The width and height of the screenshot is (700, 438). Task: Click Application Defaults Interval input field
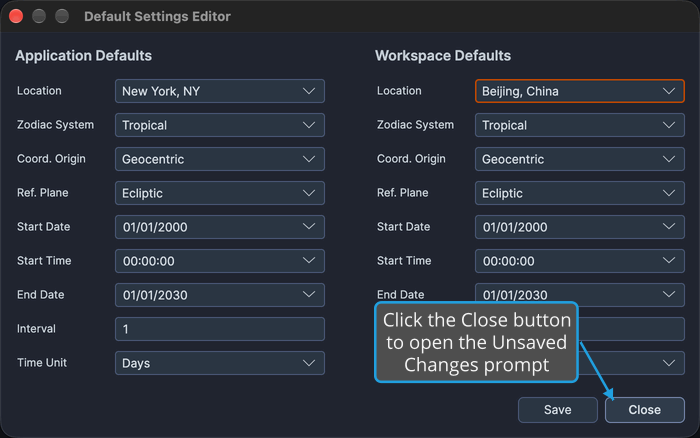click(x=220, y=329)
